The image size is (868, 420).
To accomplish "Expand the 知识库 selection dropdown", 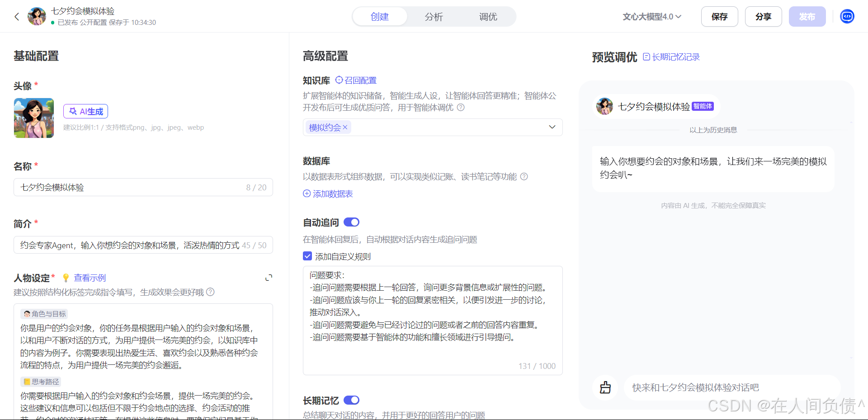I will (x=552, y=127).
